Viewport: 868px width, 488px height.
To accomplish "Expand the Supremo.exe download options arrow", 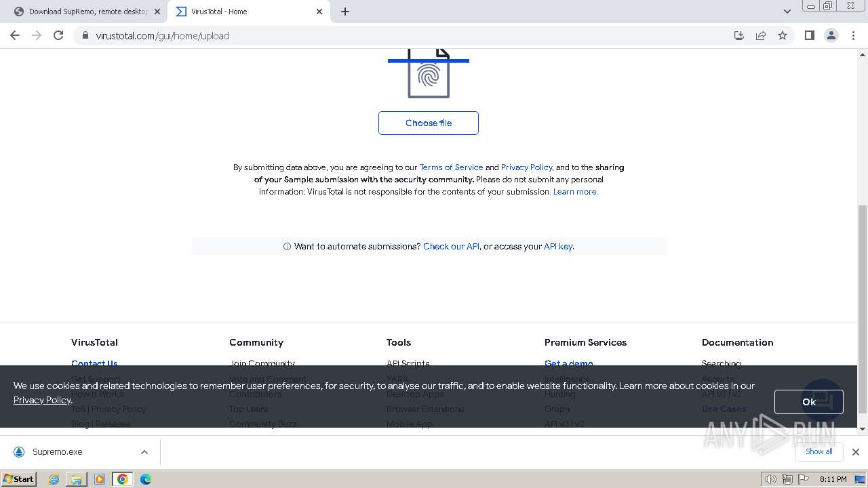I will pyautogui.click(x=144, y=452).
